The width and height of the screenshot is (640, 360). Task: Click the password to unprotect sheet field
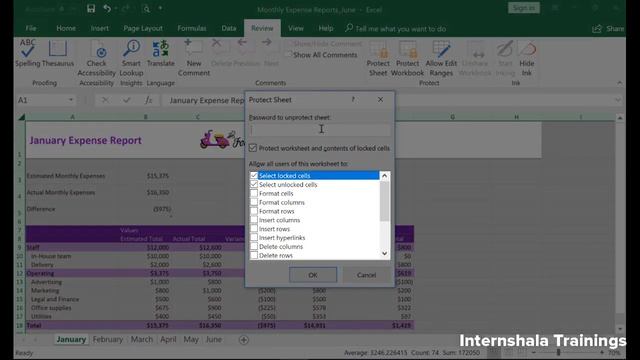point(320,130)
